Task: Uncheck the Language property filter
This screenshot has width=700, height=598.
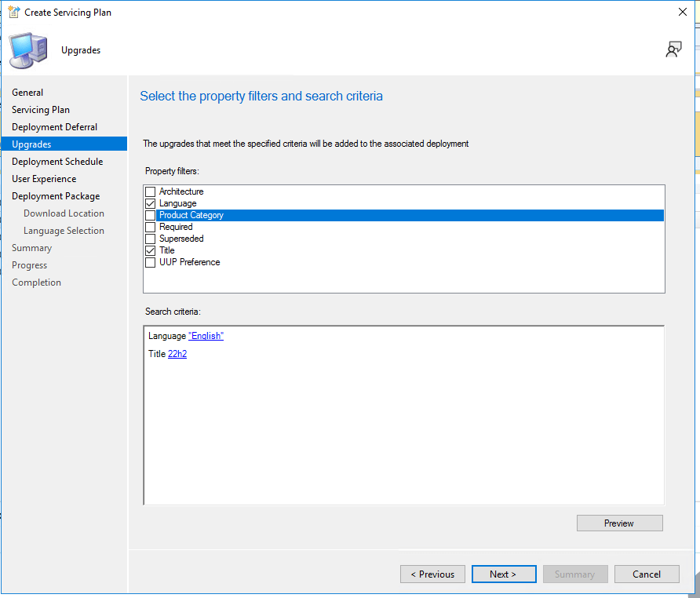Action: (149, 202)
